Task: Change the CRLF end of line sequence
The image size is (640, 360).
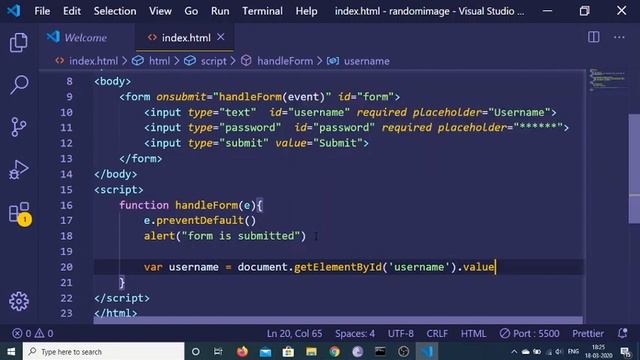Action: pos(437,333)
